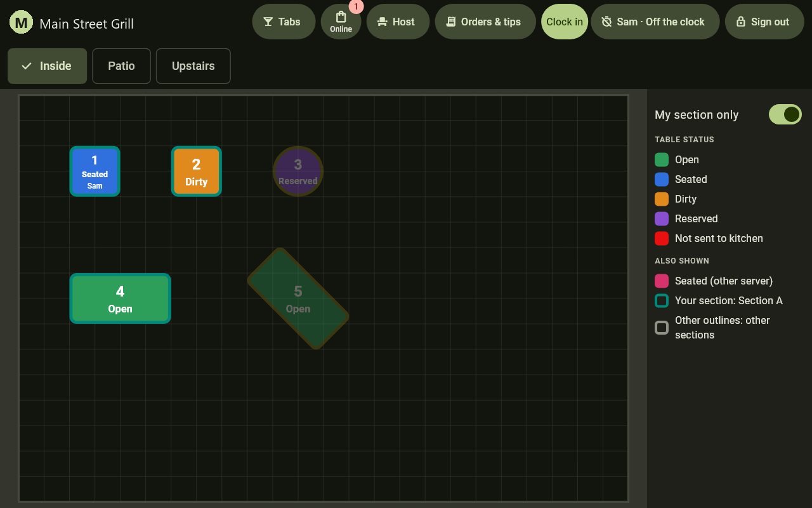Click the lock icon on Sign out
812x508 pixels.
(741, 22)
